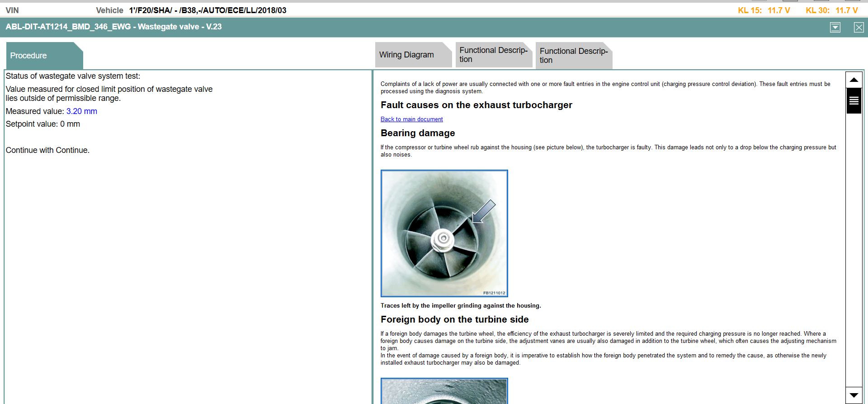
Task: Click the impeller grinding traces caption
Action: point(461,306)
